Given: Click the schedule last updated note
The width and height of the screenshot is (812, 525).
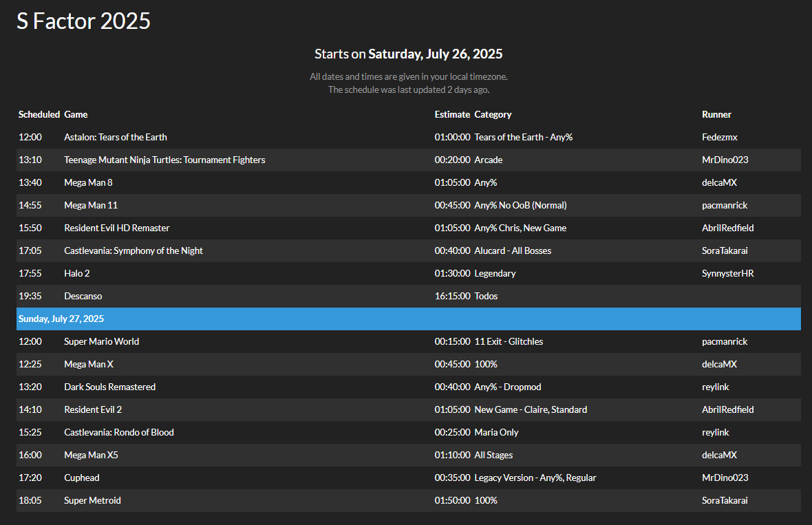Looking at the screenshot, I should (x=409, y=90).
